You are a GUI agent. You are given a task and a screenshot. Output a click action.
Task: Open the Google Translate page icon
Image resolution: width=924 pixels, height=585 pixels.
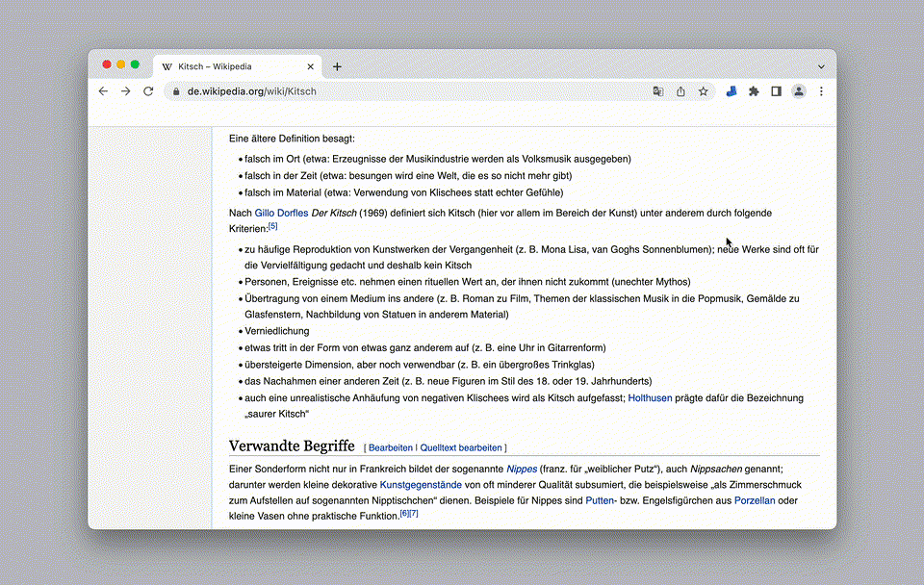point(657,91)
